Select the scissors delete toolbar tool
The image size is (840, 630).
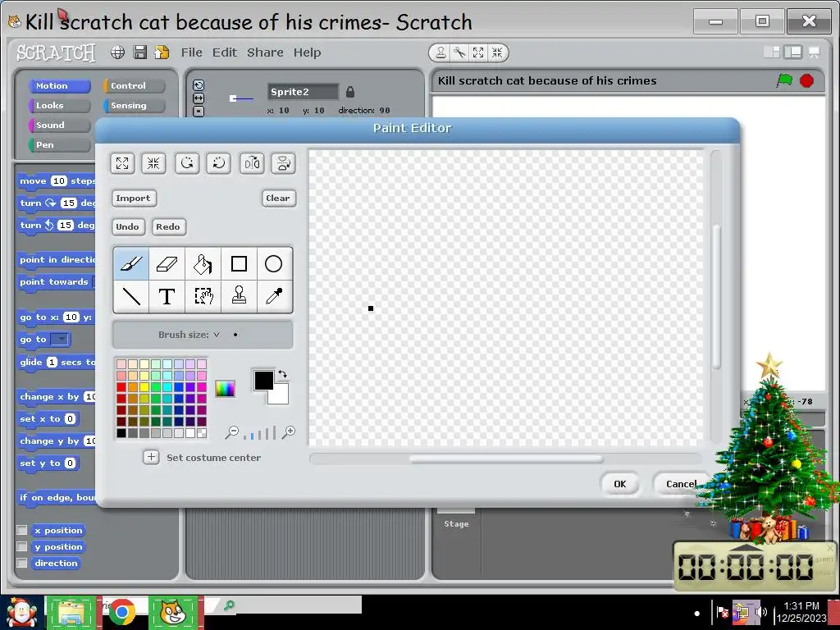coord(459,52)
